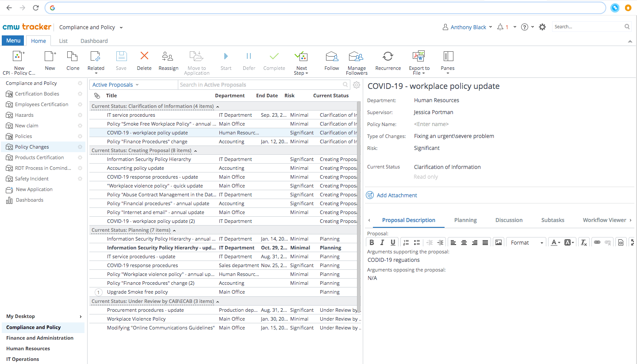Image resolution: width=637 pixels, height=364 pixels.
Task: Switch to IT Operations workspace
Action: point(23,359)
